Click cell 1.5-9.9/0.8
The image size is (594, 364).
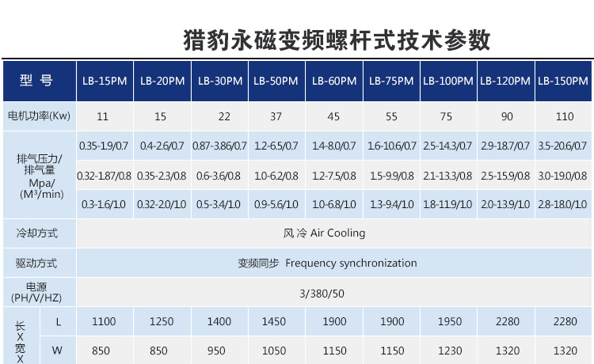pyautogui.click(x=392, y=176)
